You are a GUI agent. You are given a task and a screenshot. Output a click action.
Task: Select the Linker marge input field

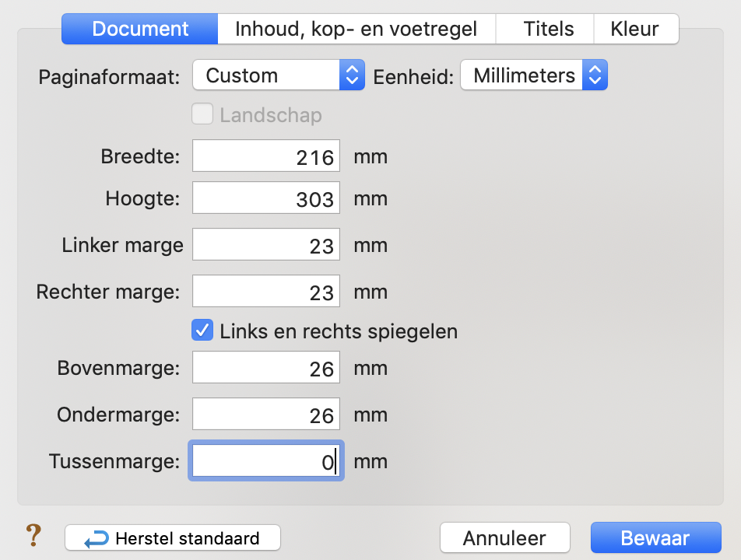(265, 245)
